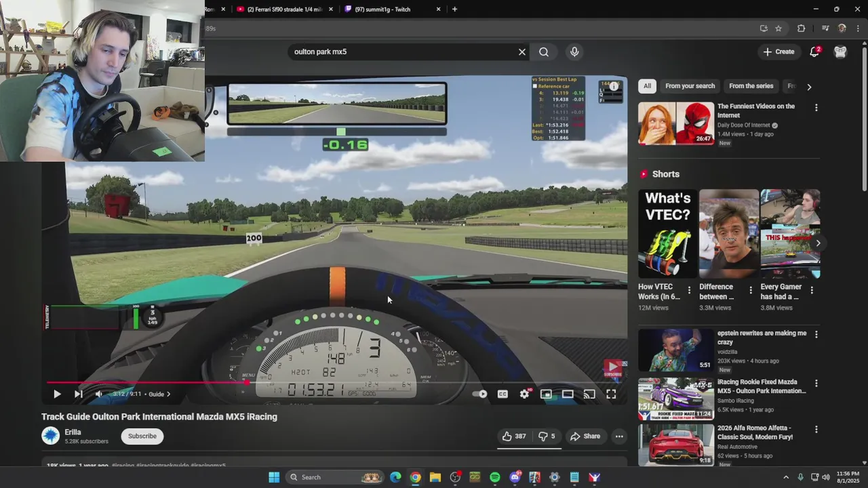Enter full screen mode
The image size is (868, 488).
pyautogui.click(x=611, y=394)
